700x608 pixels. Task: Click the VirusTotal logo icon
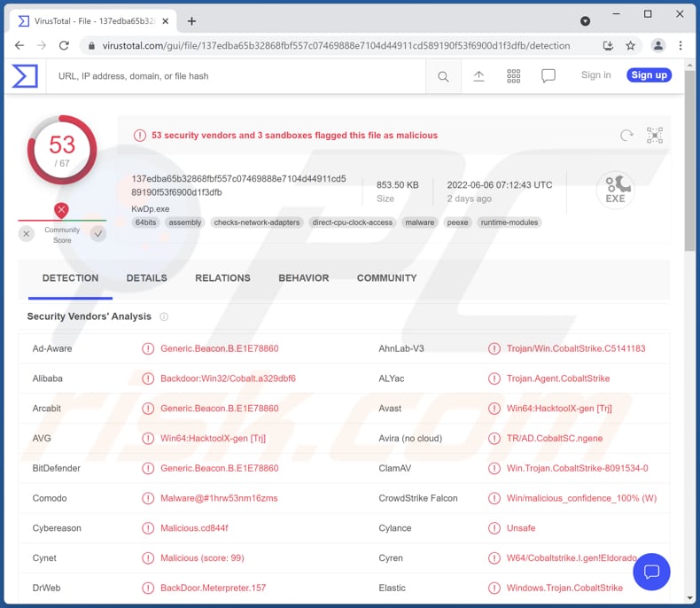pyautogui.click(x=25, y=76)
